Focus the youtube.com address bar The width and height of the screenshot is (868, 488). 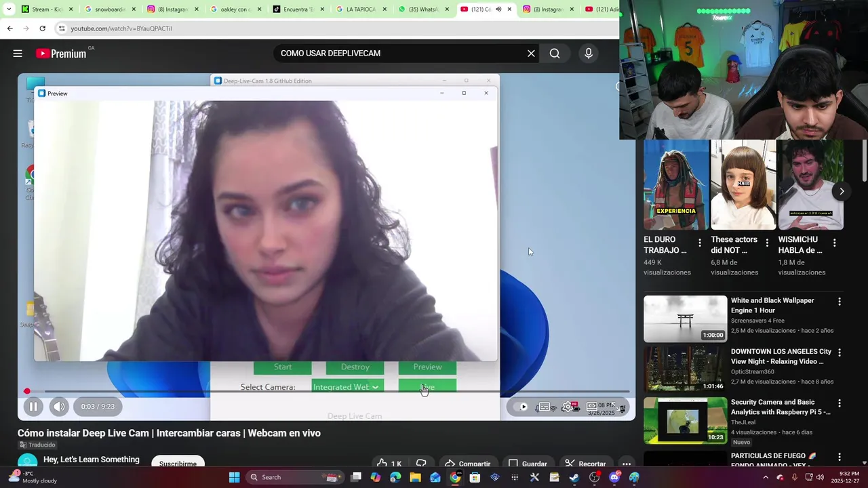(x=336, y=28)
